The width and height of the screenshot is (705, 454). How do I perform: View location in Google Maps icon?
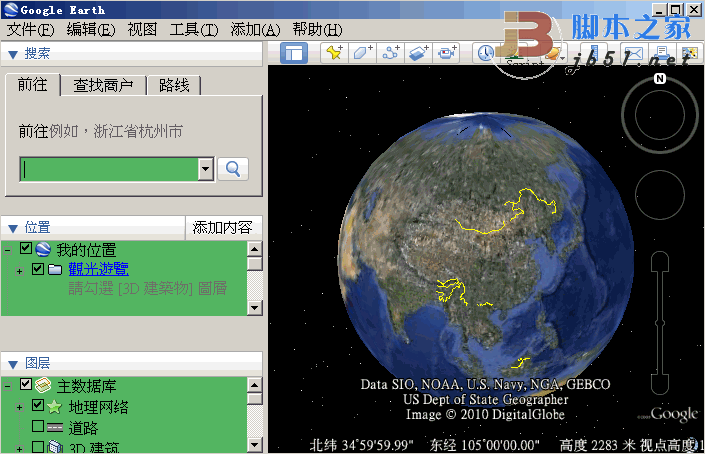click(689, 54)
